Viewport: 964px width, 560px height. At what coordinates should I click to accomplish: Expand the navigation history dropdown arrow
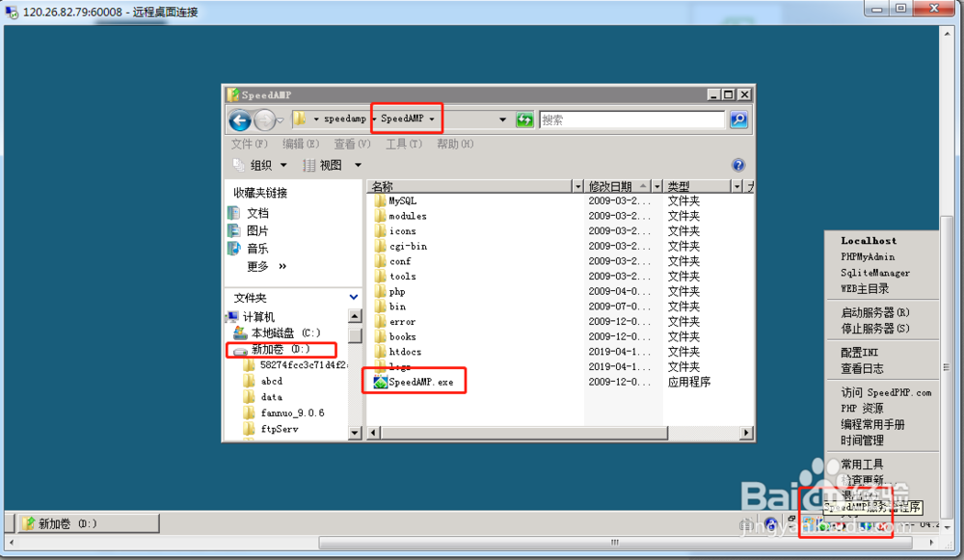coord(281,120)
